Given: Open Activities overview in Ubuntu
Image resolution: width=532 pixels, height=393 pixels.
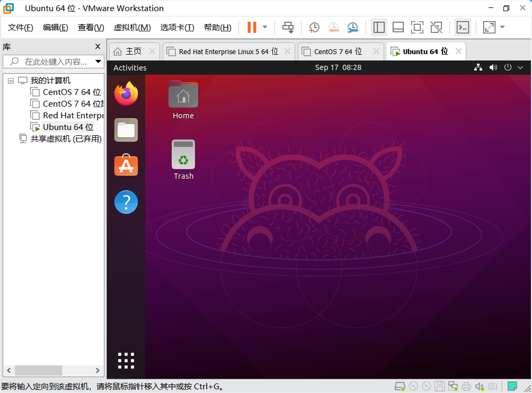Looking at the screenshot, I should click(x=130, y=67).
